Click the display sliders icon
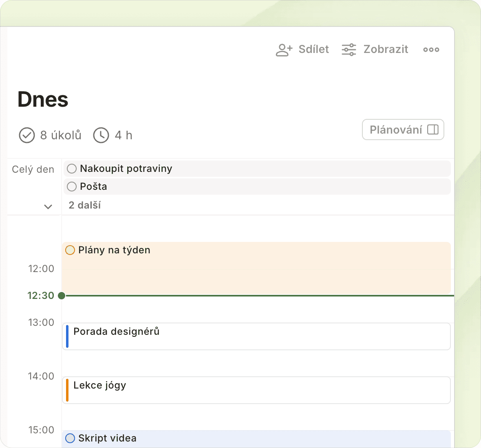Screen dimensions: 481x448 click(349, 50)
